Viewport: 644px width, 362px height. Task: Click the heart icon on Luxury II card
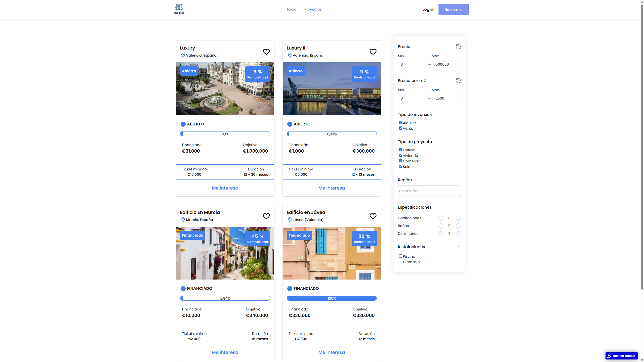pos(373,52)
